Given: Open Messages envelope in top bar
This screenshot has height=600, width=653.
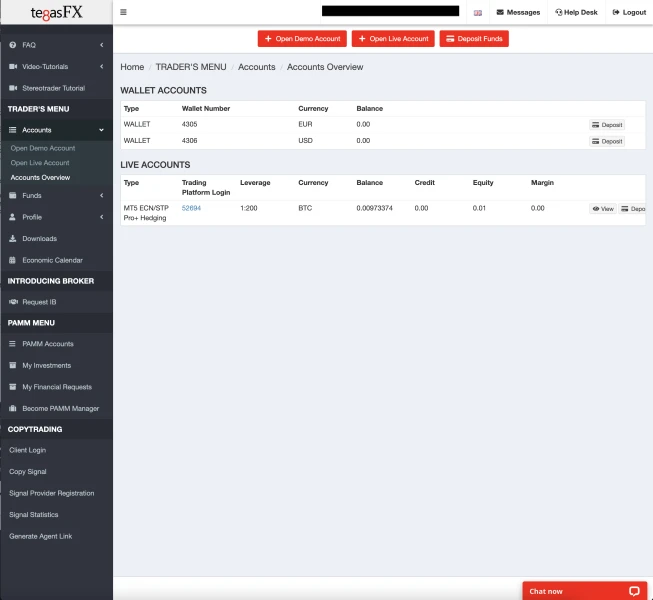Looking at the screenshot, I should click(518, 12).
